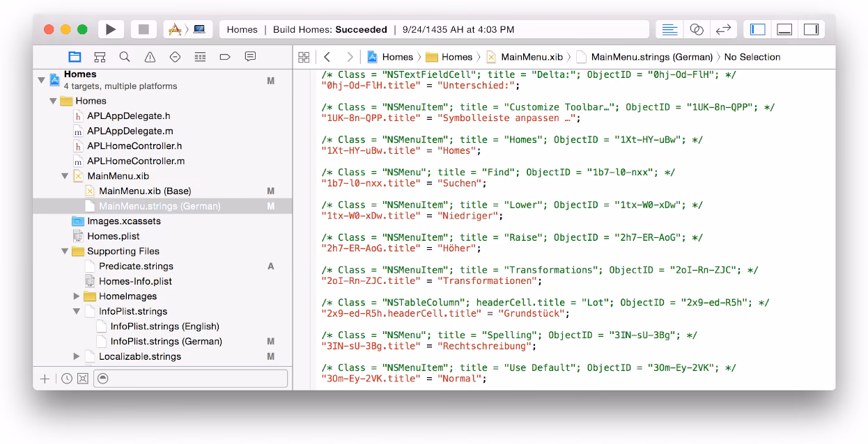Collapse the MainMenu.xib group
Image resolution: width=868 pixels, height=444 pixels.
tap(65, 176)
